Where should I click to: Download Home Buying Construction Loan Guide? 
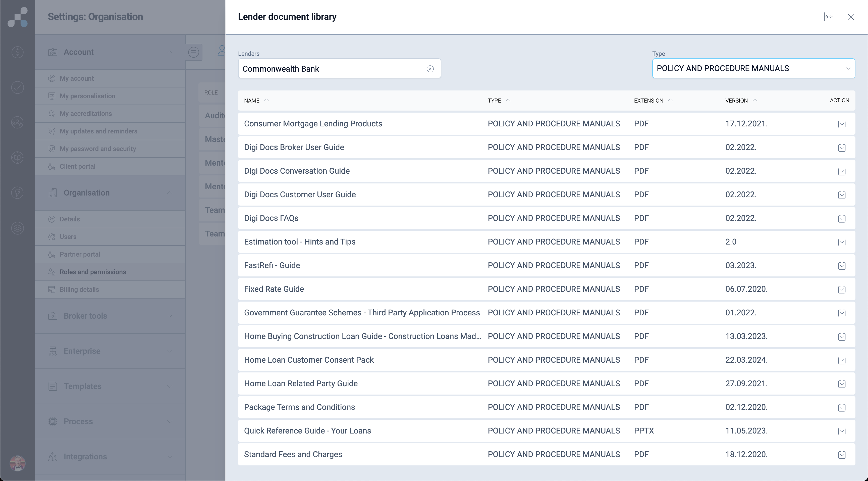pyautogui.click(x=841, y=336)
